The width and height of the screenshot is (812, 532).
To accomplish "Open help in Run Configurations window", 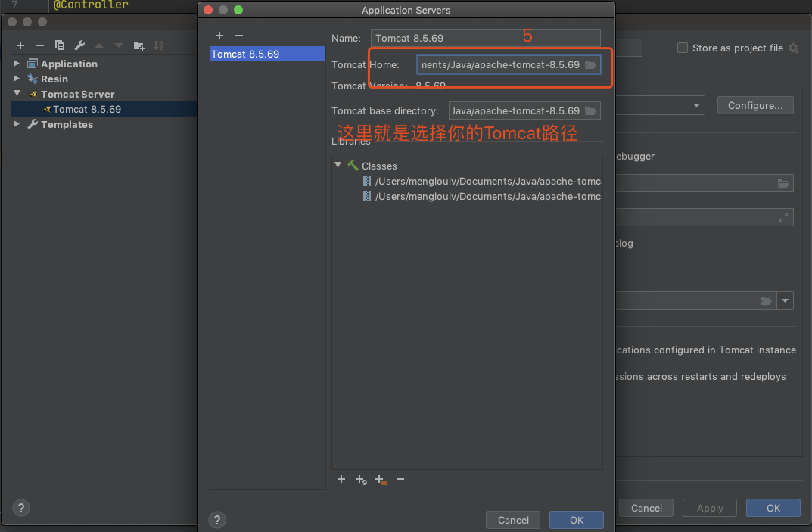I will pos(20,508).
